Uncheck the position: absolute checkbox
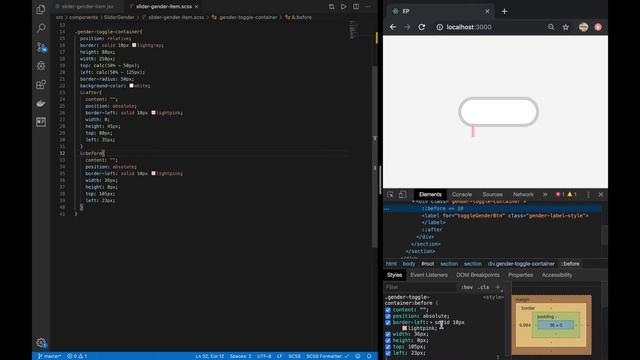The height and width of the screenshot is (360, 640). click(388, 316)
